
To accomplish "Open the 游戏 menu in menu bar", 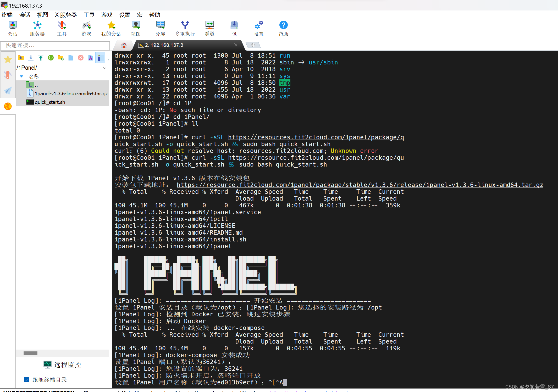I will point(107,15).
